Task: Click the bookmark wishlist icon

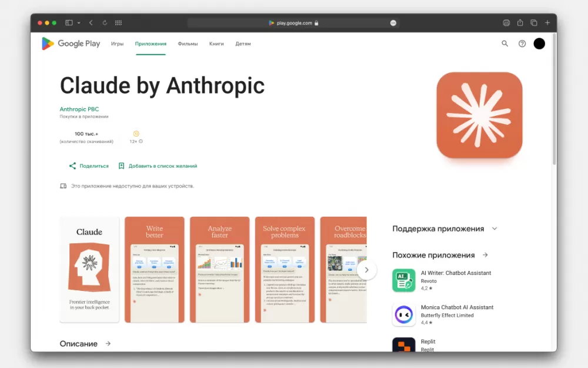Action: tap(121, 165)
